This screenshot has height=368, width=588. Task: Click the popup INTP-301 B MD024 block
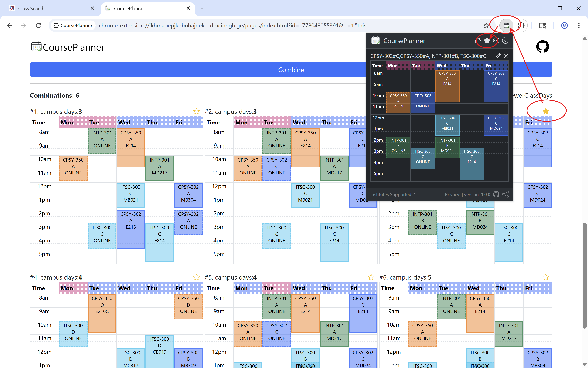coord(447,147)
